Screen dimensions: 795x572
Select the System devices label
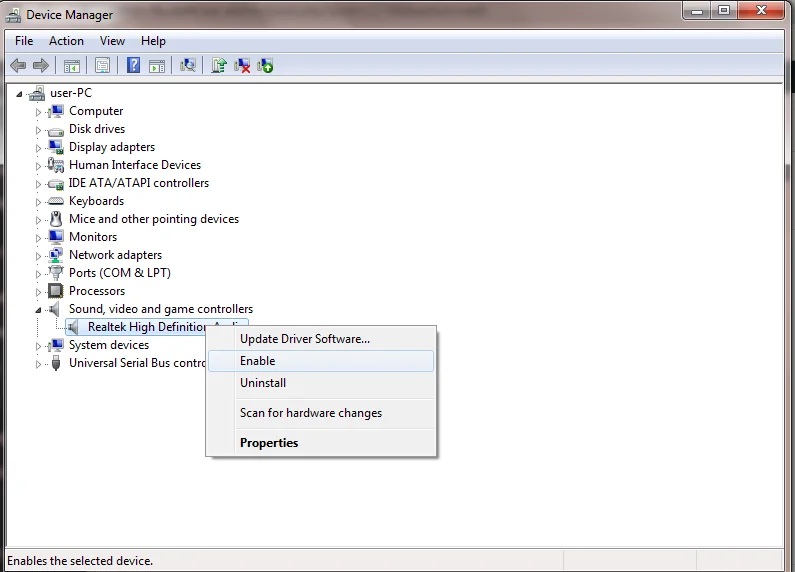pos(109,345)
